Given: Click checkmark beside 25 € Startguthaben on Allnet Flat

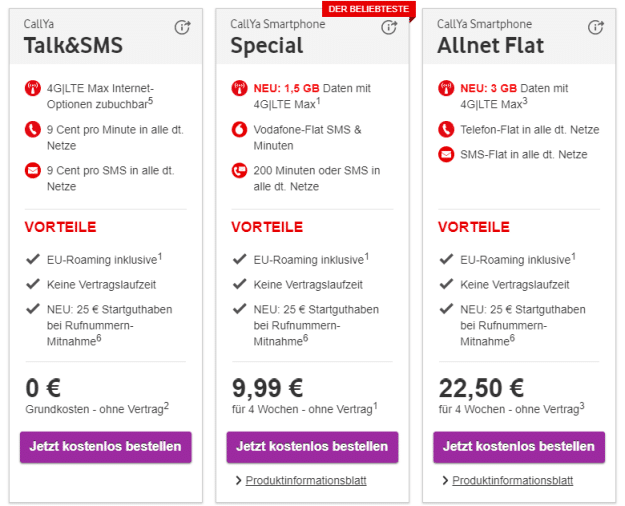Looking at the screenshot, I should [446, 309].
